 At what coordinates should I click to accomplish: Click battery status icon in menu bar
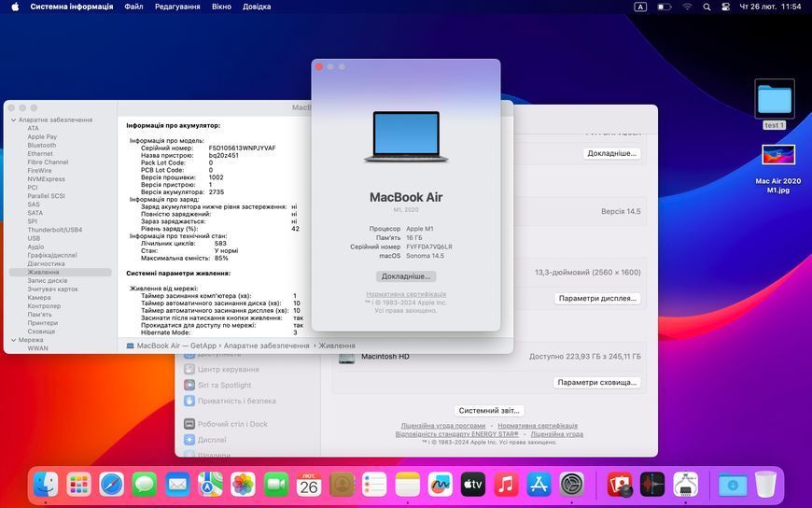(x=664, y=7)
